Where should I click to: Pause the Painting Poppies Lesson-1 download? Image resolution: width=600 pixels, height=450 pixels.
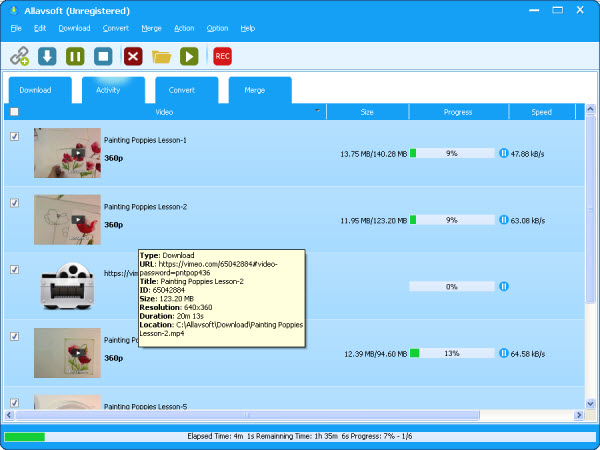tap(504, 154)
